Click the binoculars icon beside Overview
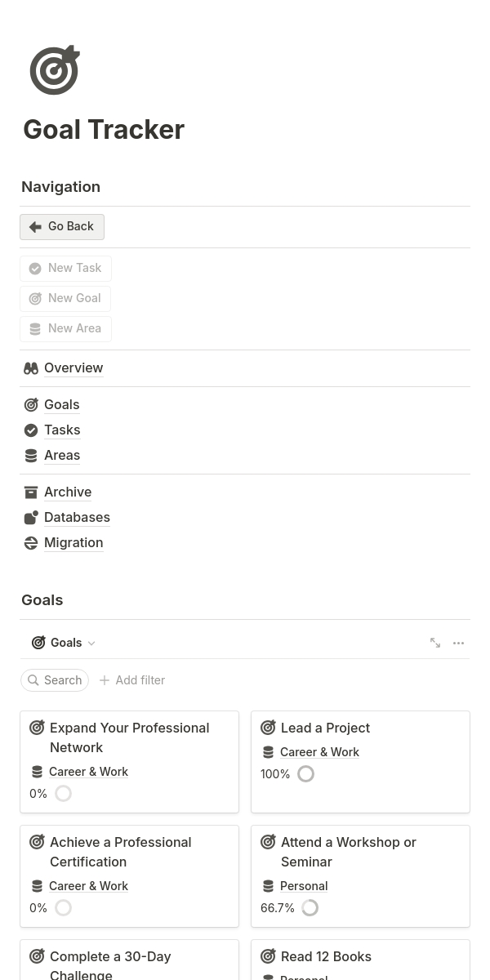490x980 pixels. pos(31,368)
